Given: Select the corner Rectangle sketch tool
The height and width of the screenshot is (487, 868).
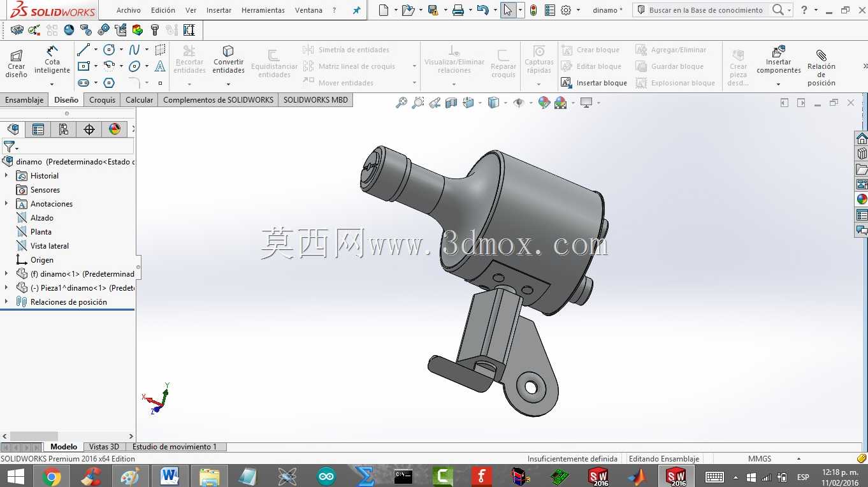Looking at the screenshot, I should pyautogui.click(x=83, y=66).
